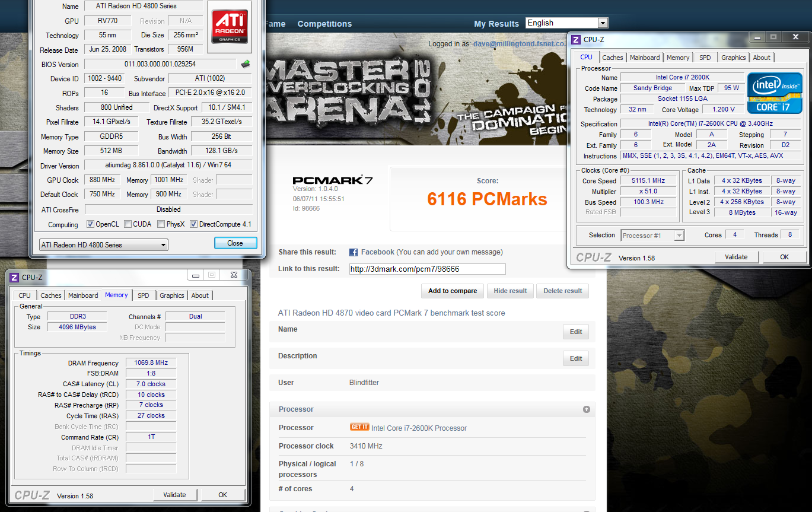Open the Processor #1 selection dropdown in CPU-Z
The width and height of the screenshot is (812, 512).
[x=652, y=236]
